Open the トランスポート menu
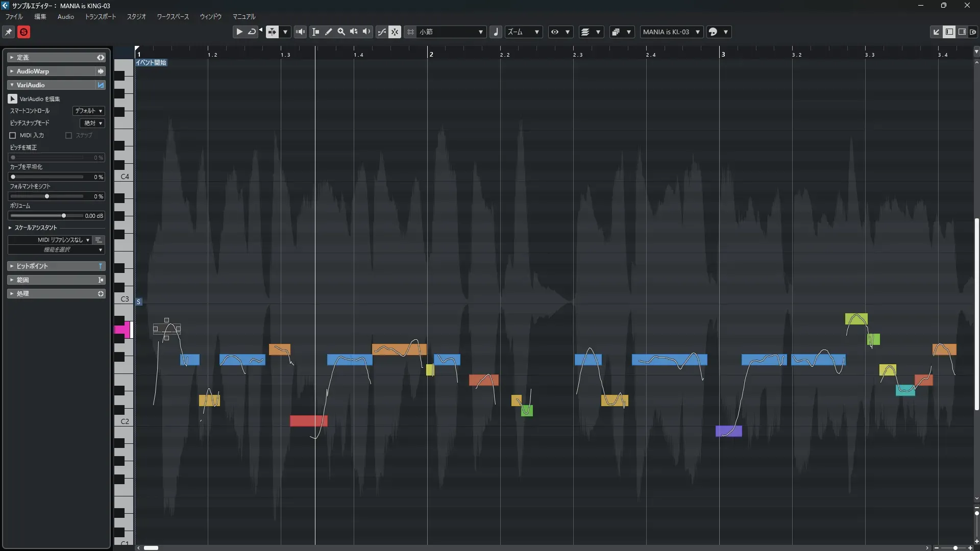The height and width of the screenshot is (551, 980). (100, 17)
